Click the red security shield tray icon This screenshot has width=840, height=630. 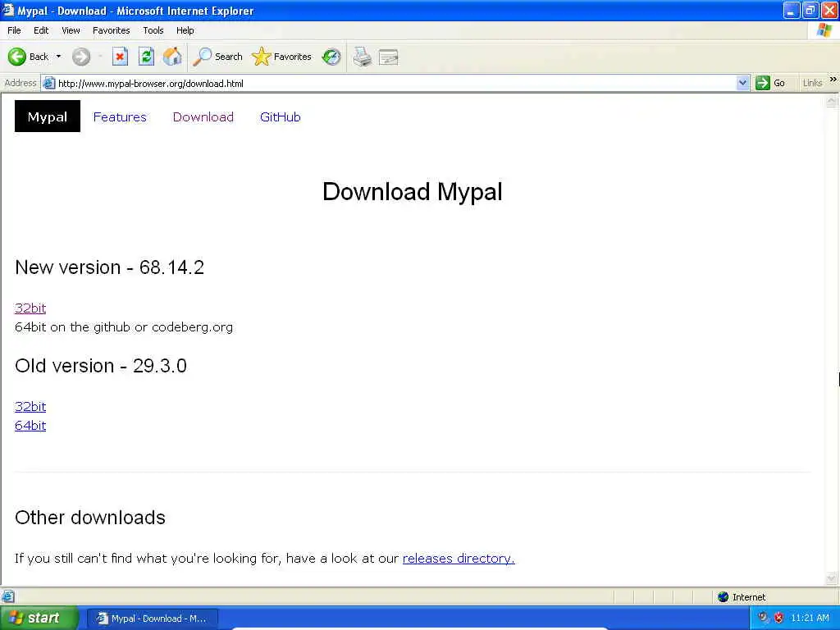(x=778, y=618)
